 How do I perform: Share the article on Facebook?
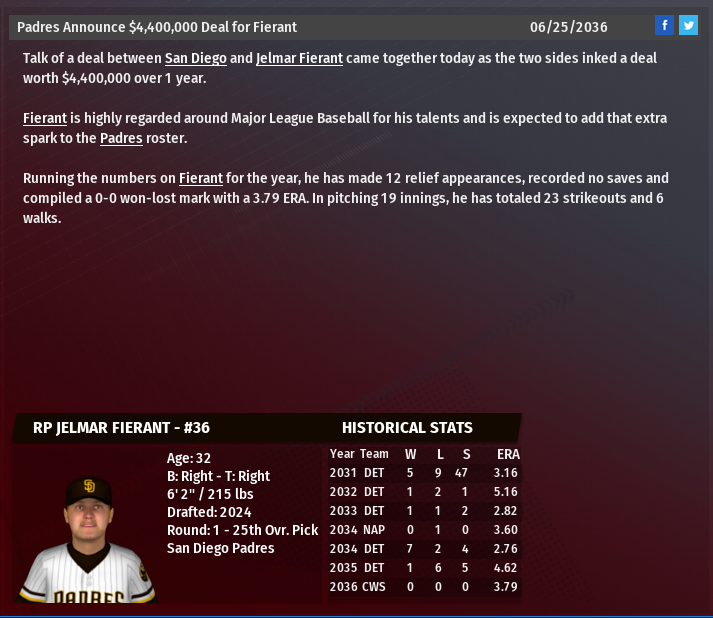pyautogui.click(x=664, y=26)
